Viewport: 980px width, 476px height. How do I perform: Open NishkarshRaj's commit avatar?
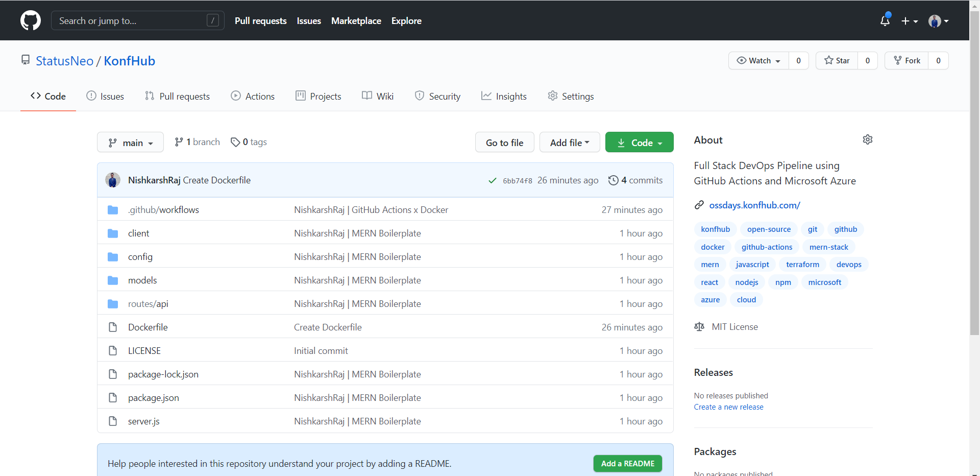pyautogui.click(x=113, y=180)
